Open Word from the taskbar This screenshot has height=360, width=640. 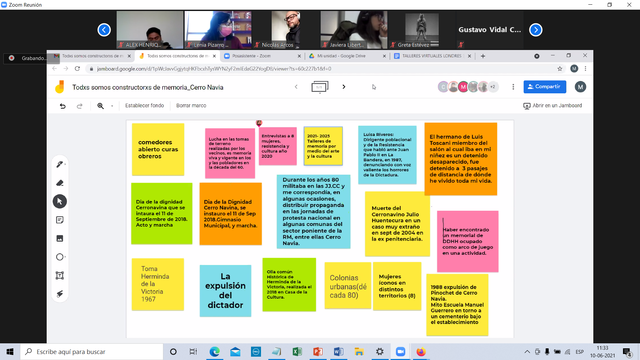pyautogui.click(x=338, y=351)
